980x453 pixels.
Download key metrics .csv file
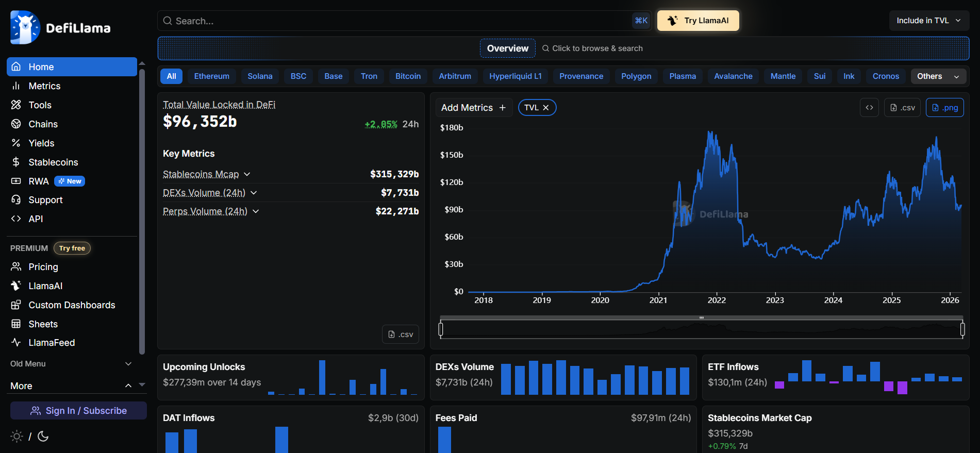tap(401, 334)
